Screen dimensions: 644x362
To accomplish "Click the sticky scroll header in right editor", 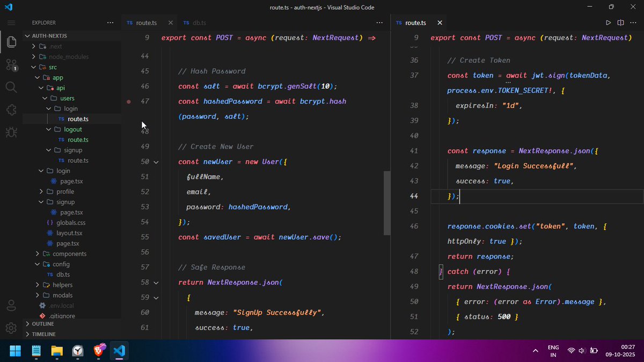I will [x=531, y=38].
